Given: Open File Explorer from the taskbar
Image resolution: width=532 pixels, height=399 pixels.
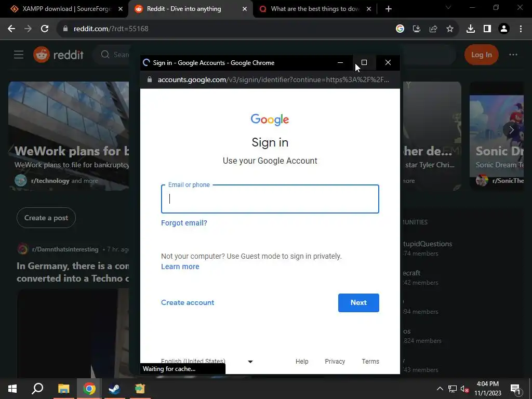Looking at the screenshot, I should [63, 389].
